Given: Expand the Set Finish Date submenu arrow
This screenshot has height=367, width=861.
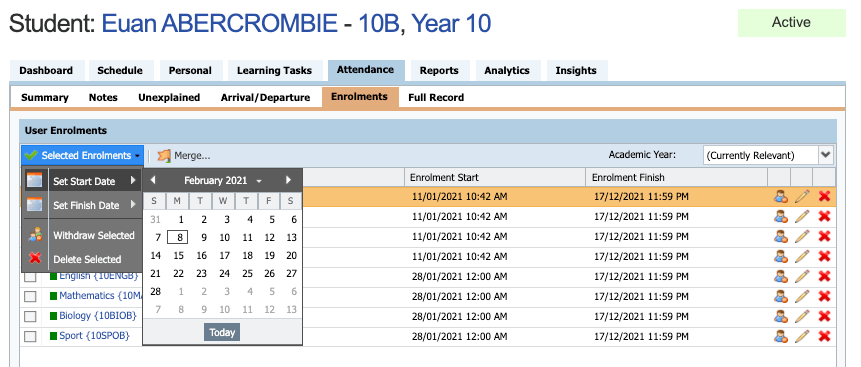Looking at the screenshot, I should click(x=133, y=205).
